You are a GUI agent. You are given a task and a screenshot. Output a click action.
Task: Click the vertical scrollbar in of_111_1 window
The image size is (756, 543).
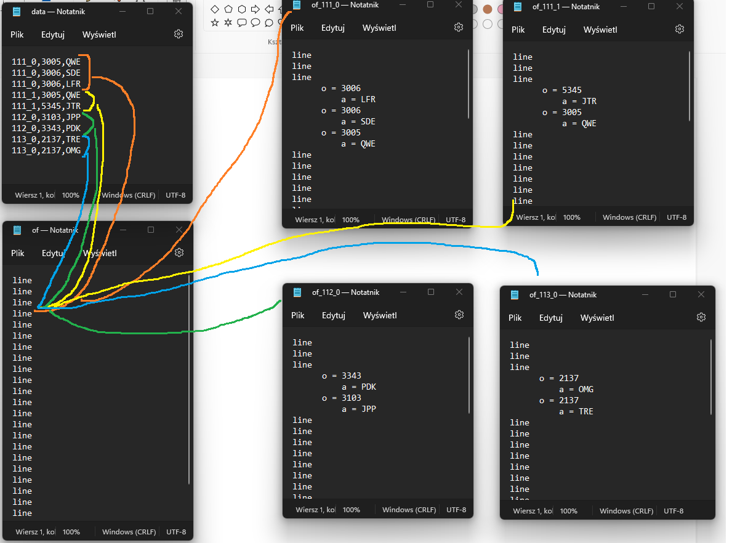[690, 86]
